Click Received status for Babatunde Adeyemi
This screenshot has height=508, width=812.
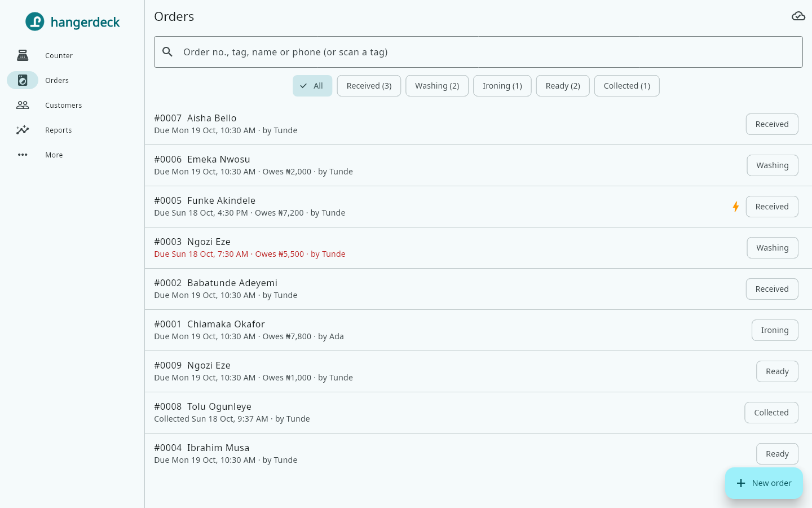[x=772, y=289]
